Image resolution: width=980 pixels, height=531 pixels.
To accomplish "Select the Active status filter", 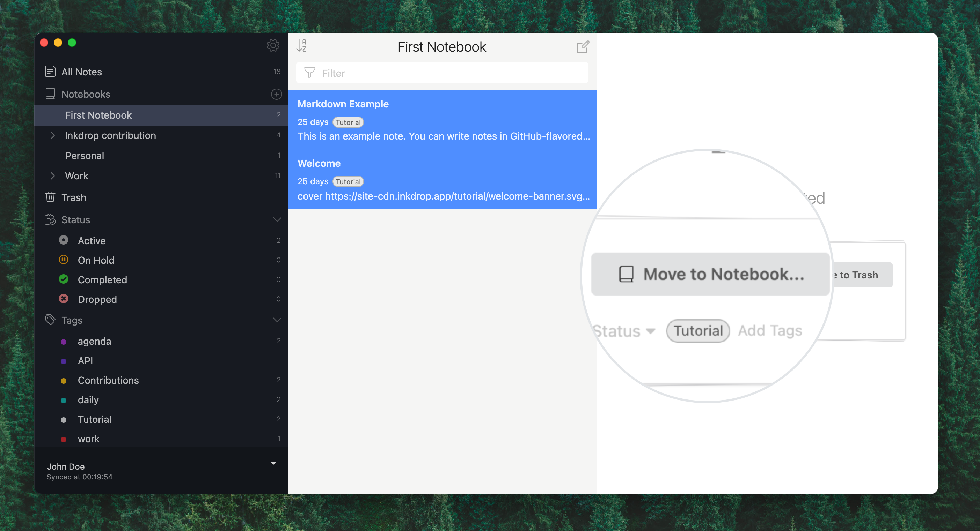I will tap(91, 240).
